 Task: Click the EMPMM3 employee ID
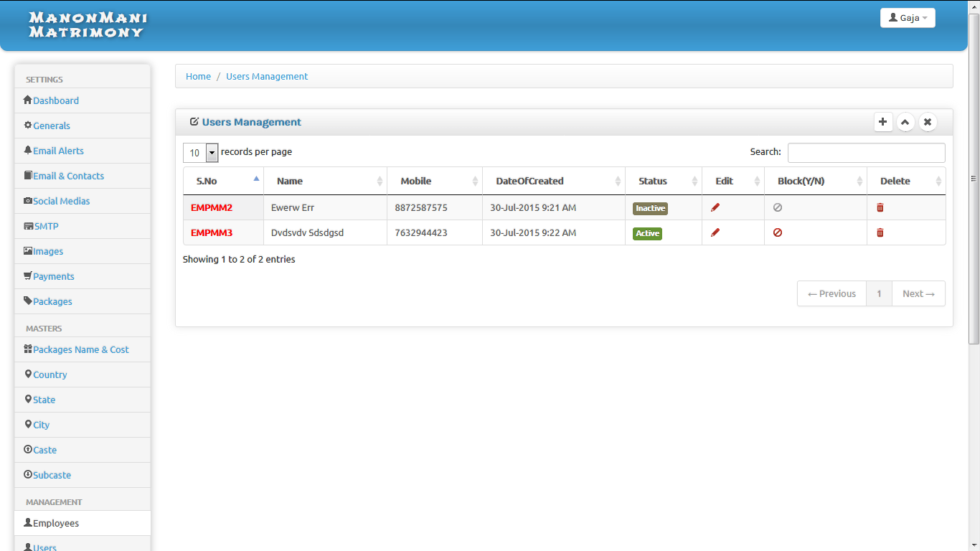pos(212,232)
